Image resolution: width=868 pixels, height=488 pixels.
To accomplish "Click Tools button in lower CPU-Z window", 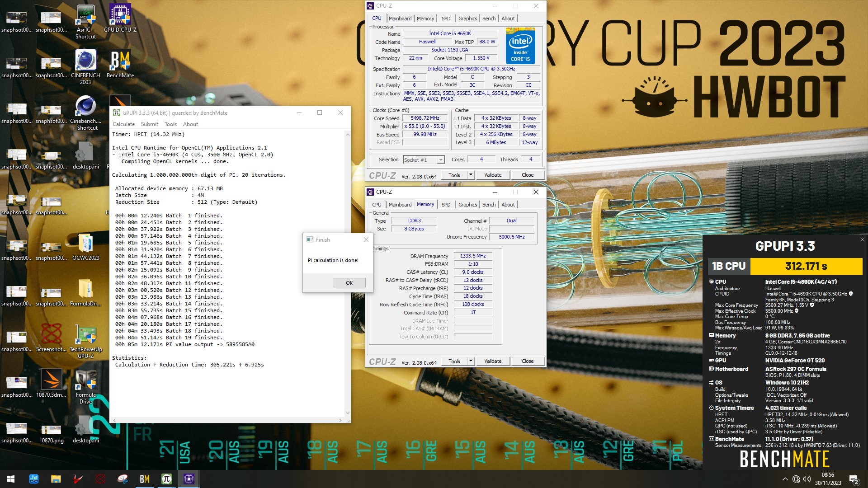I will pos(454,361).
